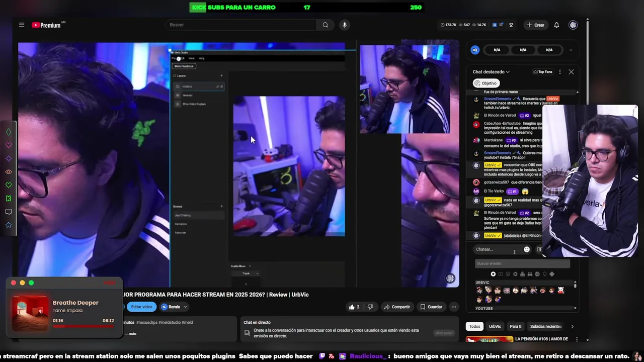Open LA PENSIÓN #108 video thumbnail
The width and height of the screenshot is (644, 362).
click(489, 339)
